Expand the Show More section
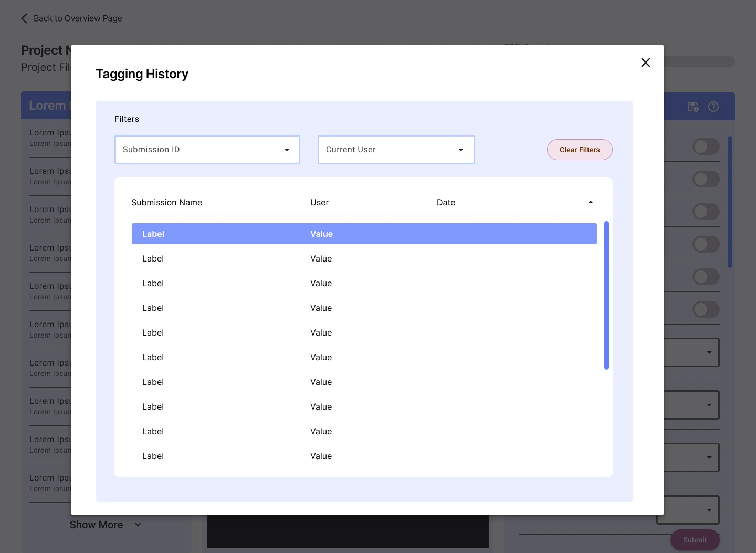The height and width of the screenshot is (553, 756). [97, 525]
